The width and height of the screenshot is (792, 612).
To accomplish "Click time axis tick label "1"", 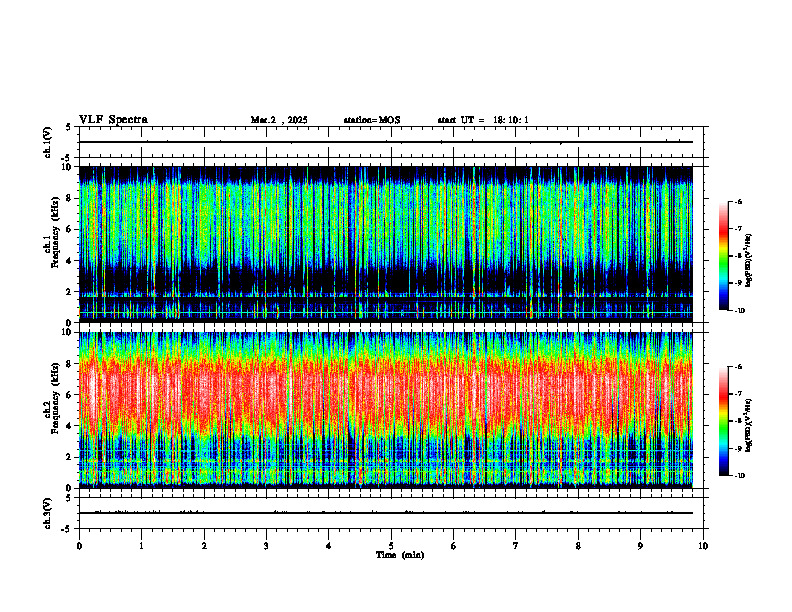I will 141,546.
